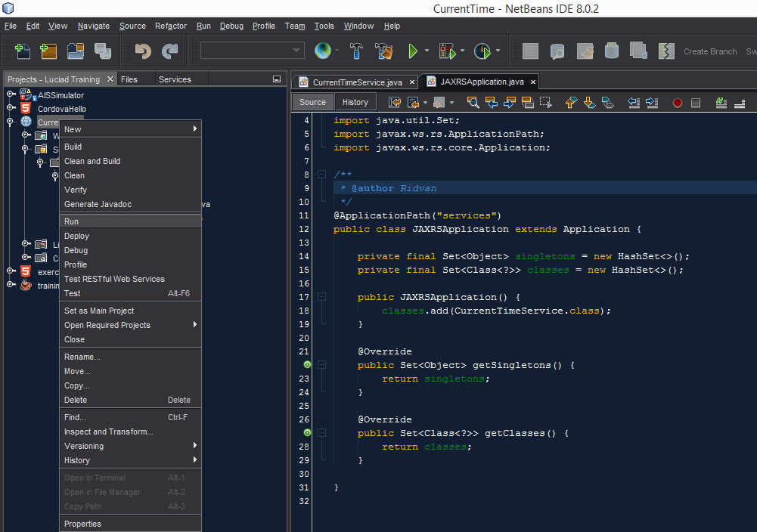Open the dropdown arrow beside Run Project
This screenshot has width=757, height=532.
tap(427, 51)
